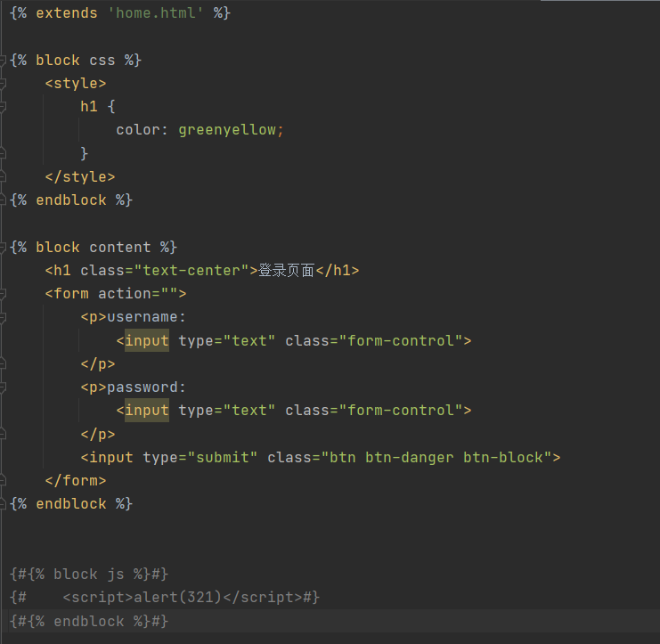The image size is (660, 644).
Task: Click the 'type="submit"' attribute
Action: click(200, 457)
